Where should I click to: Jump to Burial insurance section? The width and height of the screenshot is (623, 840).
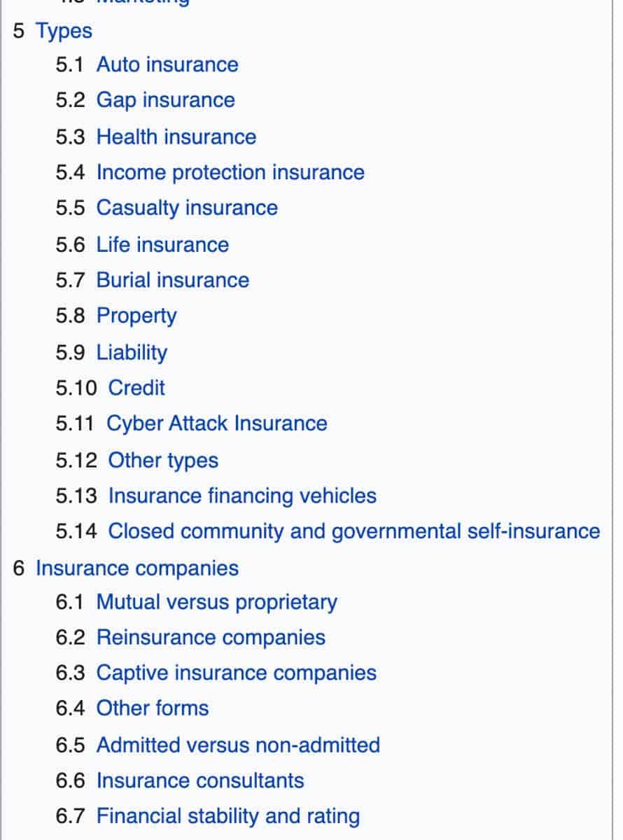[172, 280]
